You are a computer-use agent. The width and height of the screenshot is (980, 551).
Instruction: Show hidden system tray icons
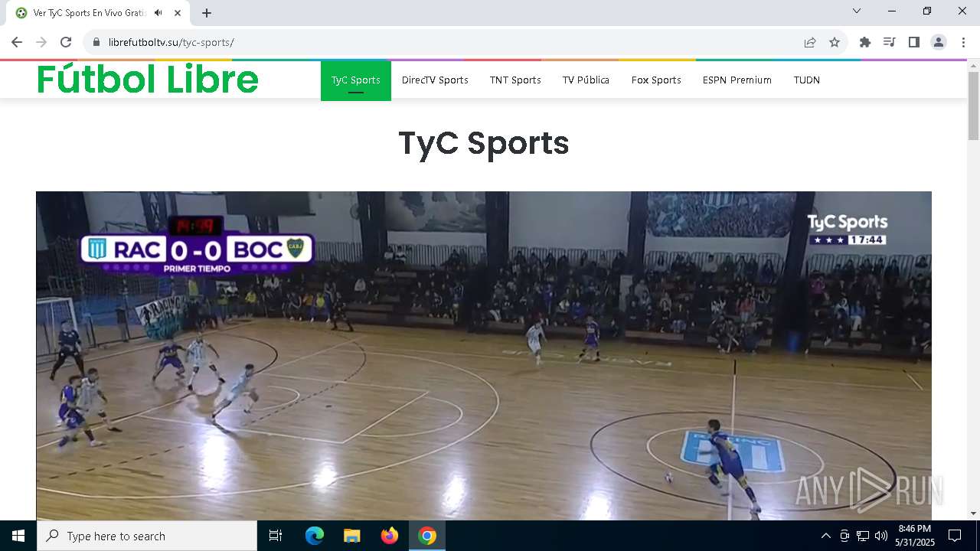(x=825, y=536)
